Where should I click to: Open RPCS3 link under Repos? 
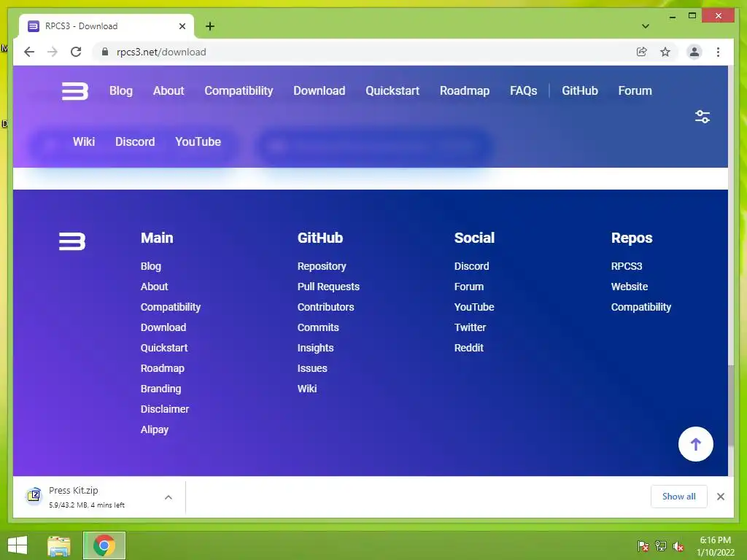(x=627, y=266)
